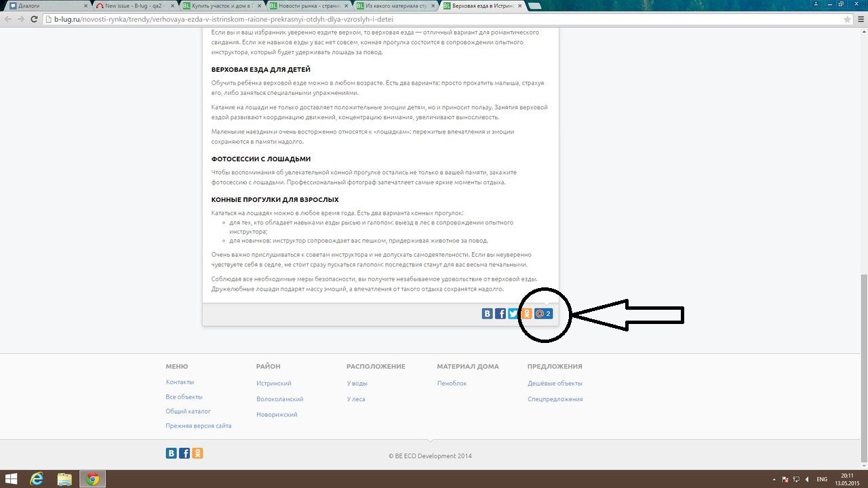Open Windows Start menu

click(12, 479)
